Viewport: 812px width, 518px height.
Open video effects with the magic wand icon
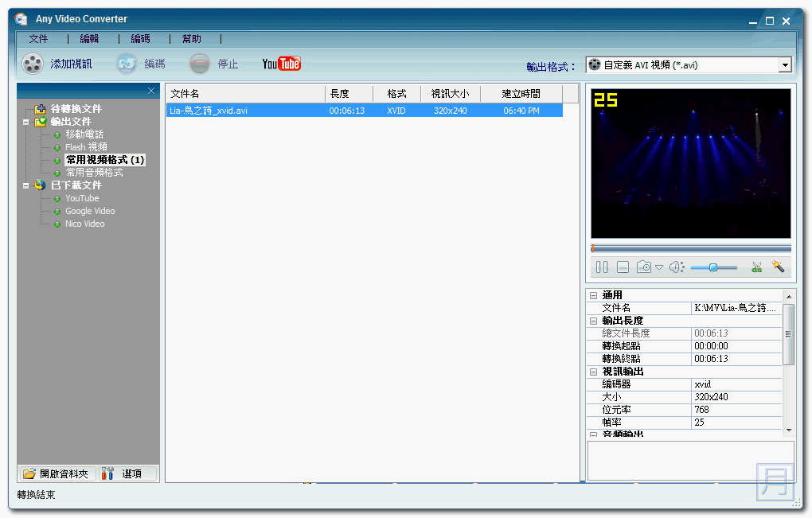click(x=778, y=267)
